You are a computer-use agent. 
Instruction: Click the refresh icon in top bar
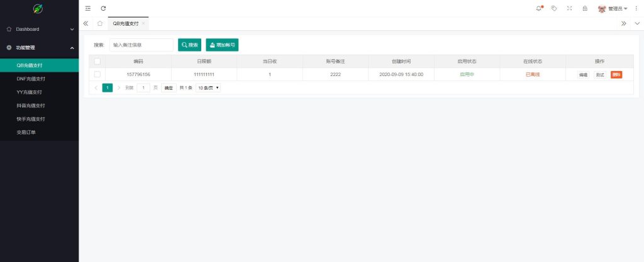coord(103,8)
